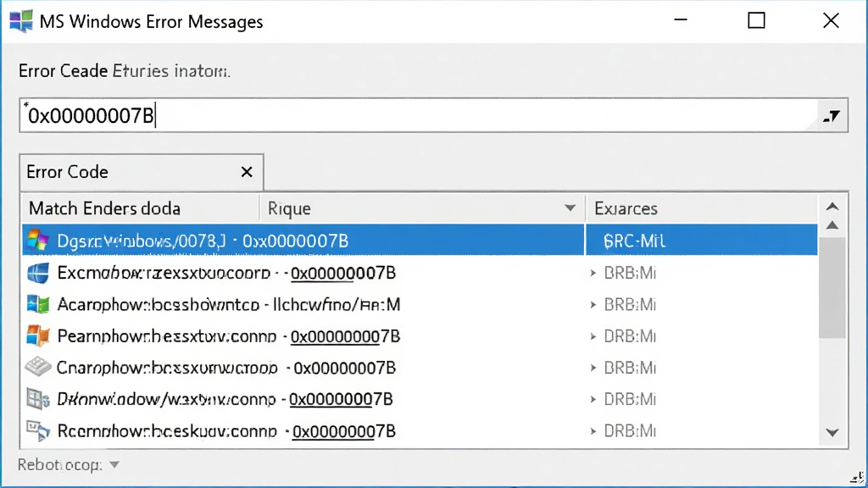Sort by the Match Enders doda column header
Viewport: 868px width, 488px height.
point(141,208)
